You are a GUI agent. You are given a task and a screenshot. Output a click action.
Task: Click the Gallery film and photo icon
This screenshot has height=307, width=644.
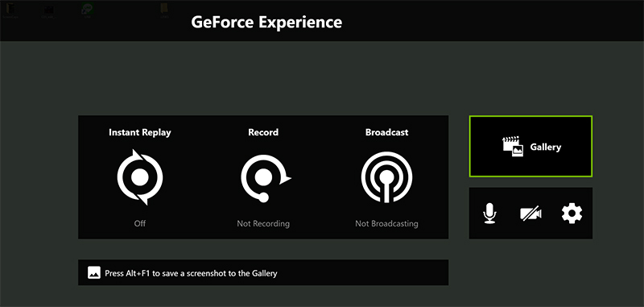[x=513, y=147]
